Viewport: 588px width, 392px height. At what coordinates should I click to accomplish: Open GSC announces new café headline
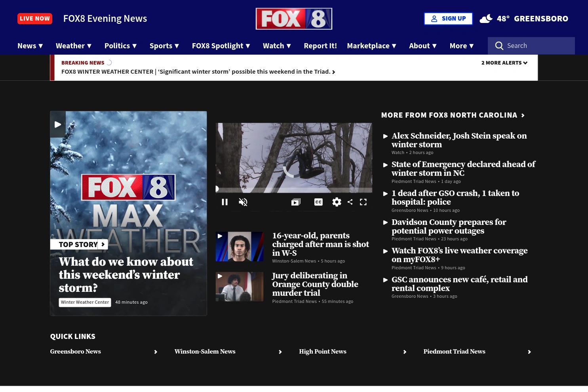click(x=460, y=284)
